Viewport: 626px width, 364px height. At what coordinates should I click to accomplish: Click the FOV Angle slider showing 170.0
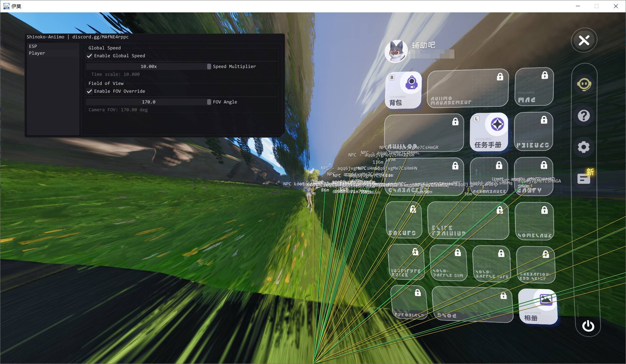149,102
